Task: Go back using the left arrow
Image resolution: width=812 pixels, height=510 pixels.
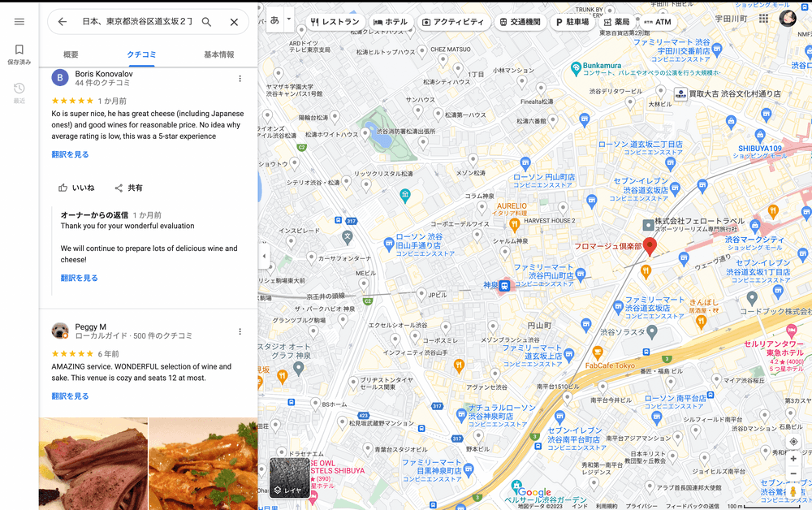Action: pyautogui.click(x=63, y=22)
